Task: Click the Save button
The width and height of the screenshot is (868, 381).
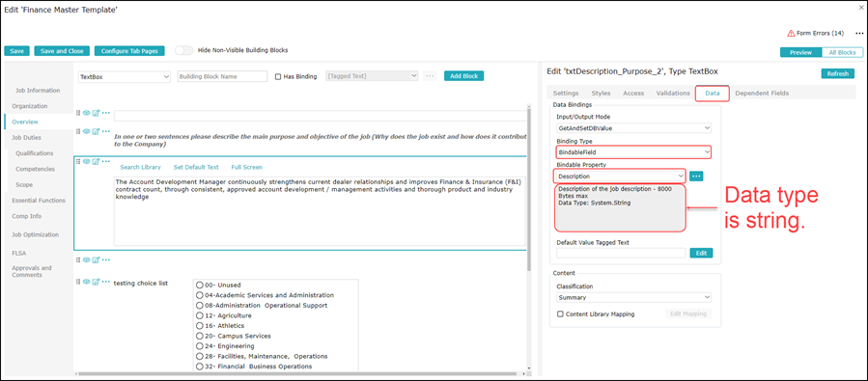Action: coord(16,51)
